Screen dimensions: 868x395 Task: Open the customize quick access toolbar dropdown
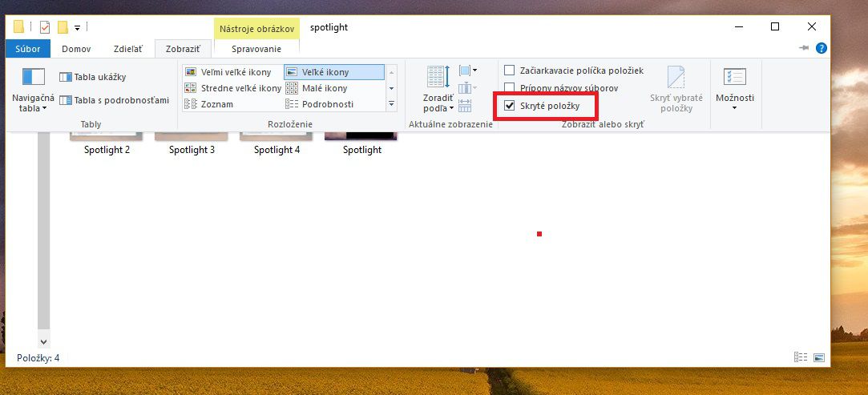click(x=78, y=28)
